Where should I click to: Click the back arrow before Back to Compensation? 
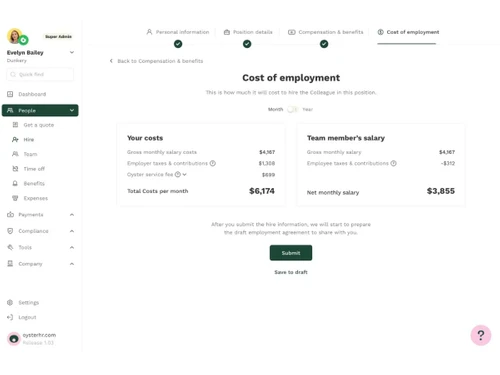111,61
